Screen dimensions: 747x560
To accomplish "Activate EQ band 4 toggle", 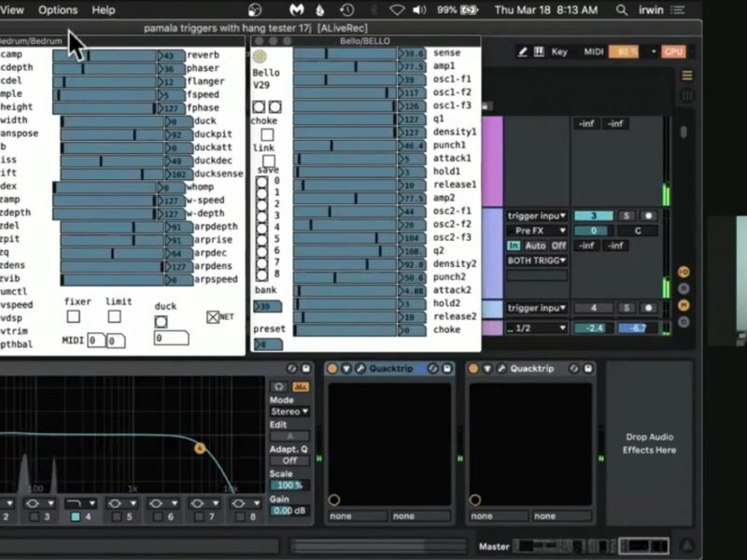I will (76, 516).
